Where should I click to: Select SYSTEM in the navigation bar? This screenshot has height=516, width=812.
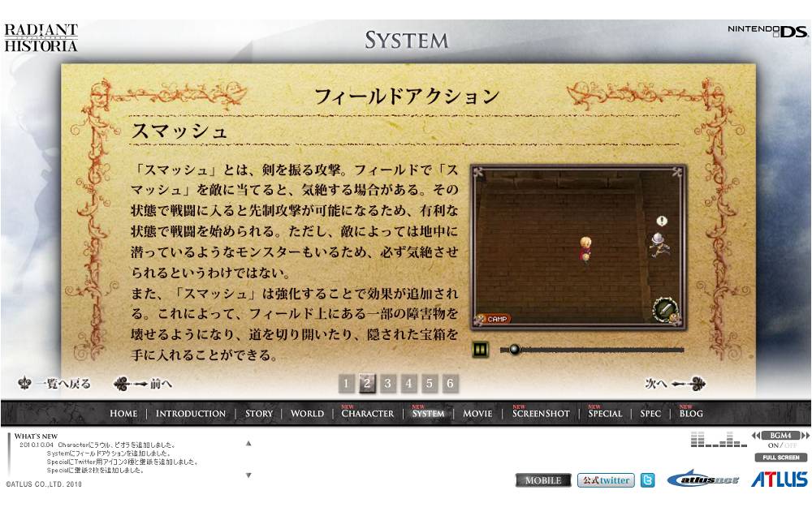428,414
